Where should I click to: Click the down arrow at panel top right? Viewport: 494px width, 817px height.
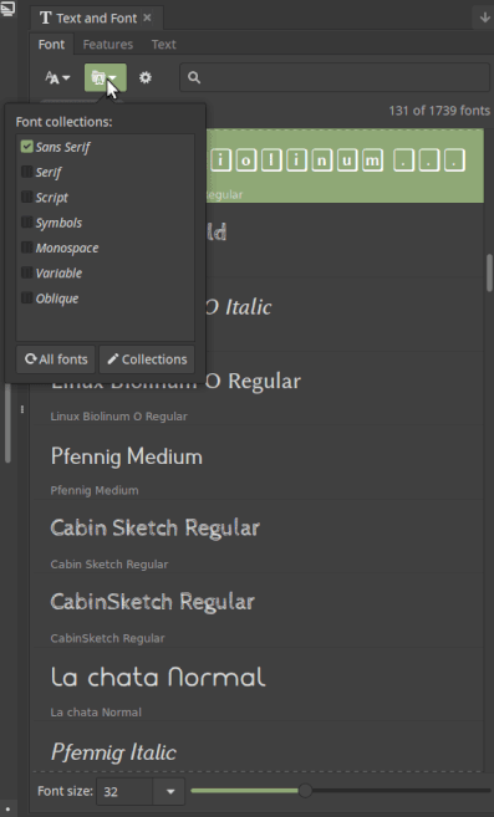tap(485, 17)
